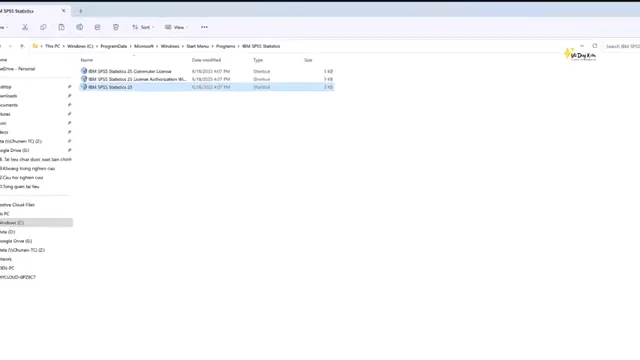640x360 pixels.
Task: Click the Share icon in the toolbar
Action: click(97, 27)
